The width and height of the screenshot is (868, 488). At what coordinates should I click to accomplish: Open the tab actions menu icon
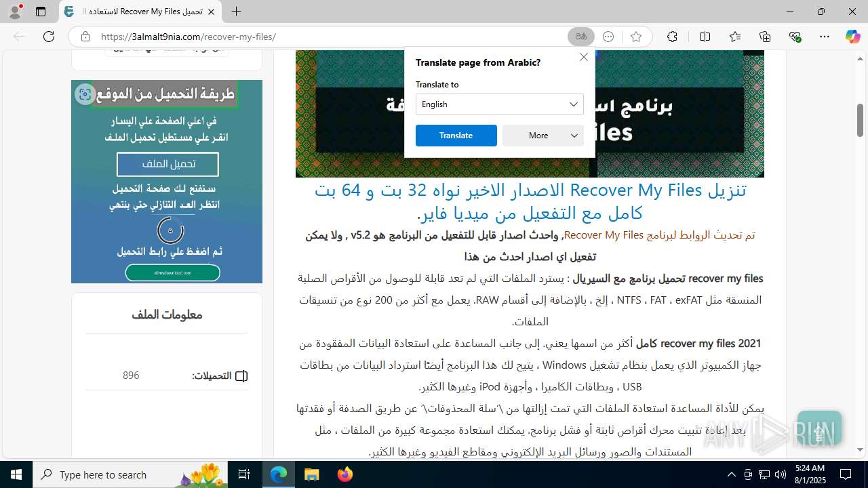41,12
